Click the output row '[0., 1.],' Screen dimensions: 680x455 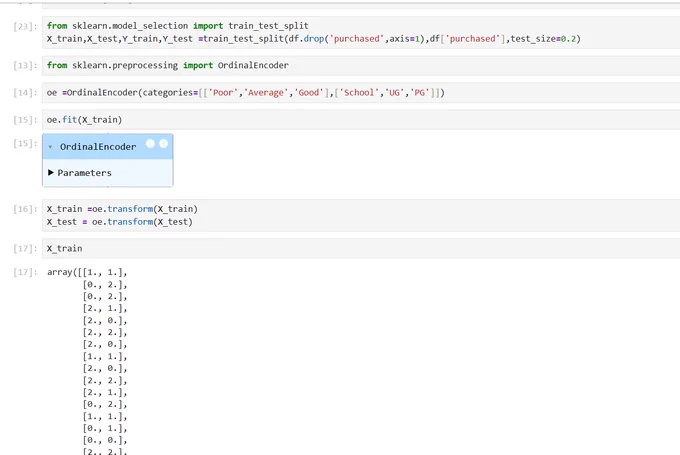click(105, 429)
